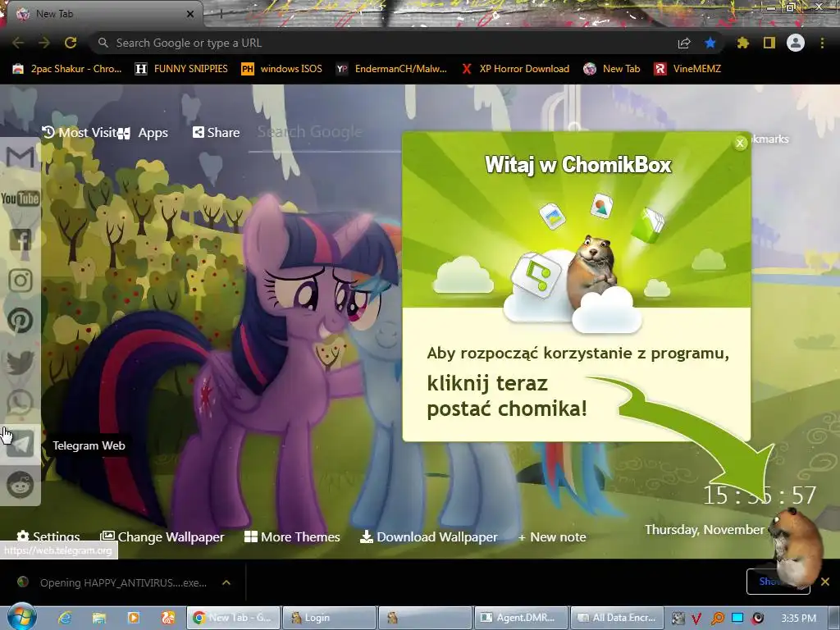Open Windows Explorer folder on taskbar
Image resolution: width=840 pixels, height=630 pixels.
(x=99, y=618)
